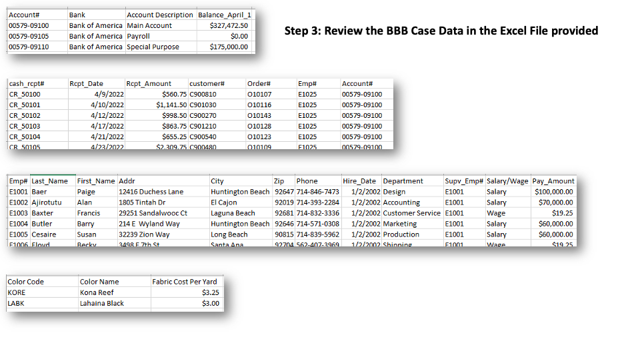Click the Color Code column header
The height and width of the screenshot is (341, 644).
coord(25,282)
